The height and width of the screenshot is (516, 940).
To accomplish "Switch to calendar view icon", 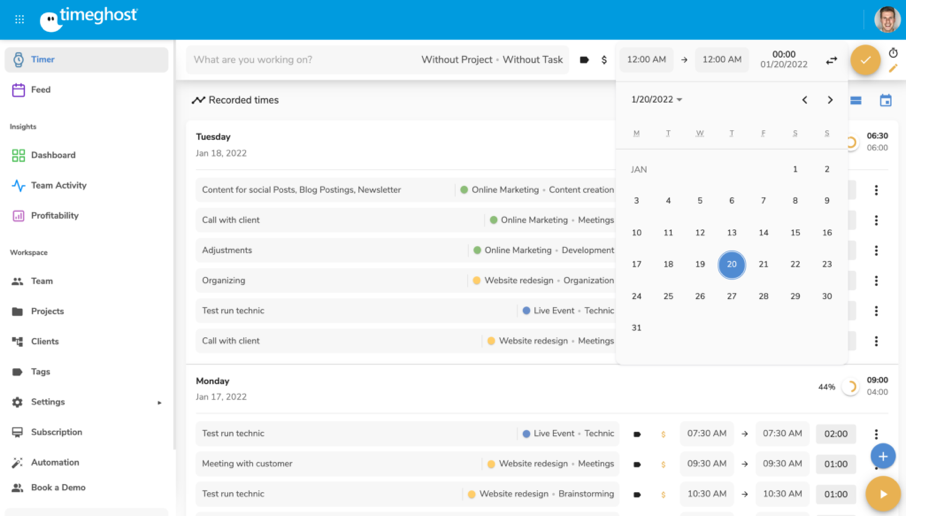I will coord(885,101).
